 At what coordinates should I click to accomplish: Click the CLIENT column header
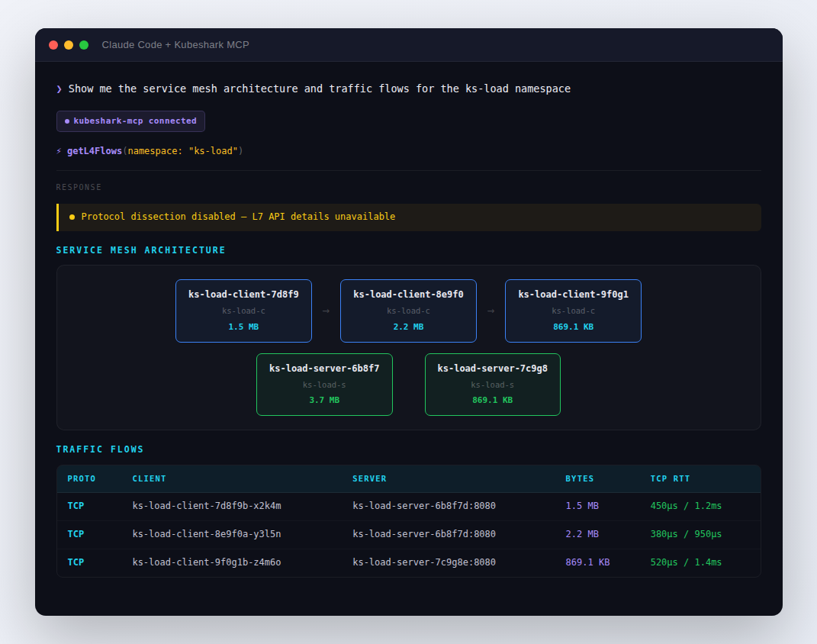(149, 478)
